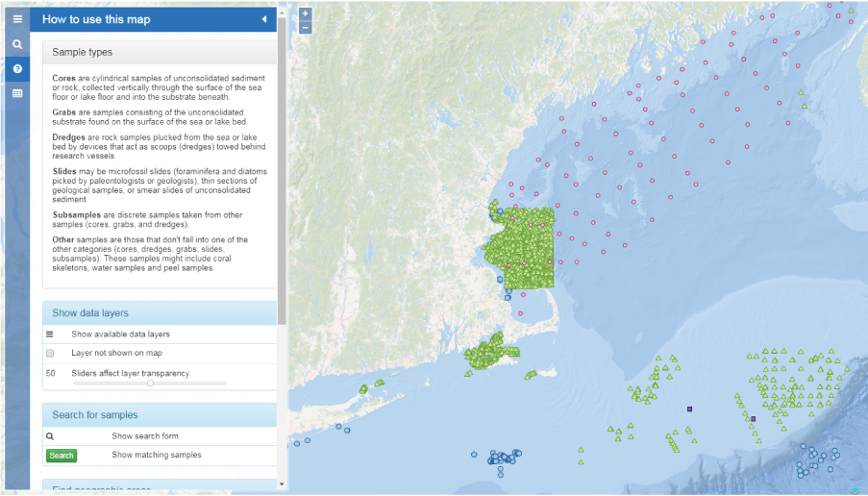Click the magnifier icon beside Show search form
The height and width of the screenshot is (496, 868).
tap(50, 436)
